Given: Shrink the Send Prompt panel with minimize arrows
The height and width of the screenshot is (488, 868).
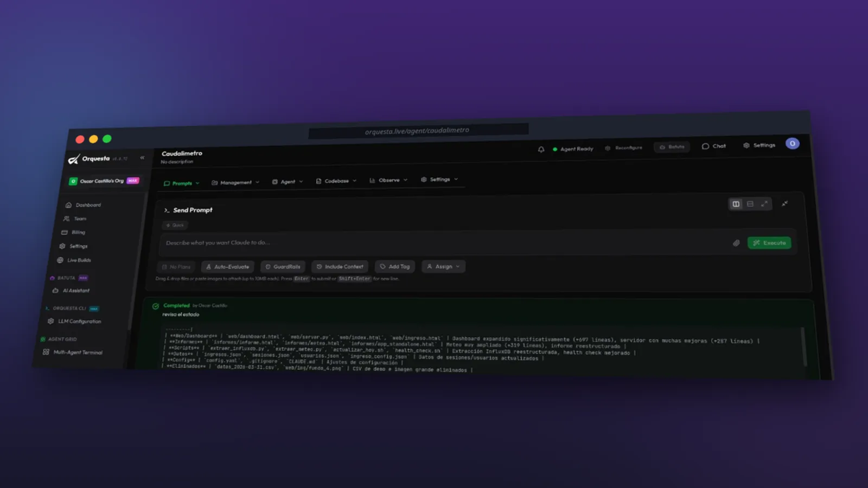Looking at the screenshot, I should [x=784, y=204].
